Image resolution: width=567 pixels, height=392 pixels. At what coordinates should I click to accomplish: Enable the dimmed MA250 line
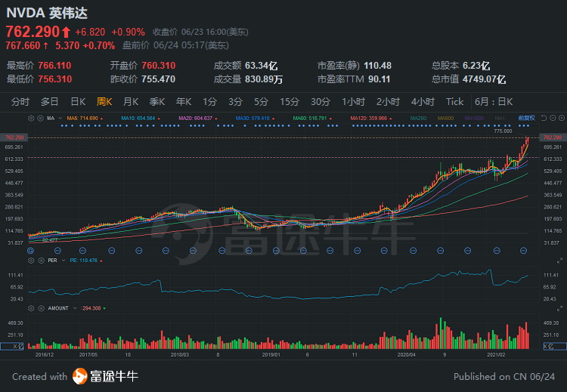(x=419, y=118)
